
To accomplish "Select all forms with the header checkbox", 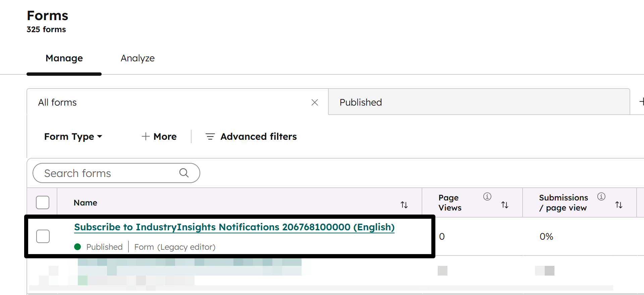I will click(x=43, y=202).
